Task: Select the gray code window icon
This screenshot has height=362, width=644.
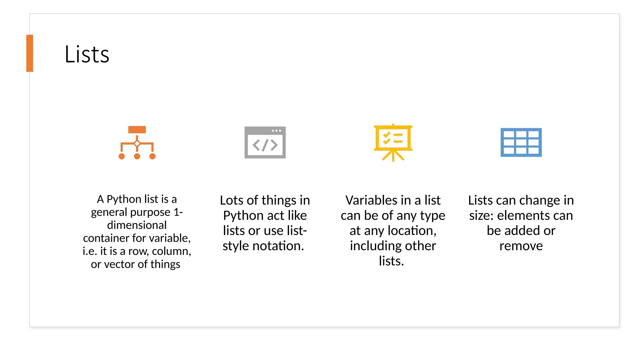Action: [x=265, y=142]
